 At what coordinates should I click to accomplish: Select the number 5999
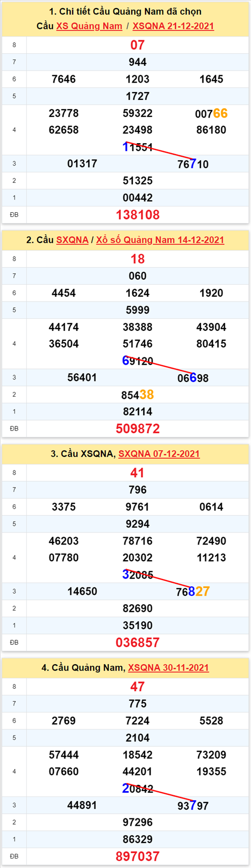coord(138,310)
